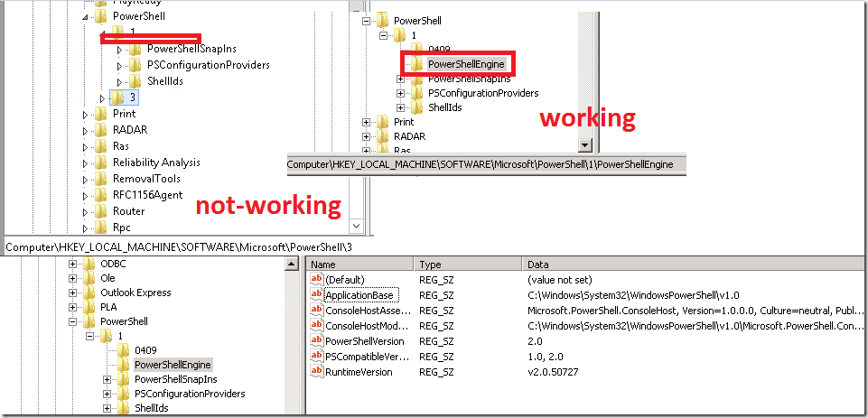The image size is (868, 418).
Task: Collapse PowerShell key in the values window
Action: tap(72, 321)
